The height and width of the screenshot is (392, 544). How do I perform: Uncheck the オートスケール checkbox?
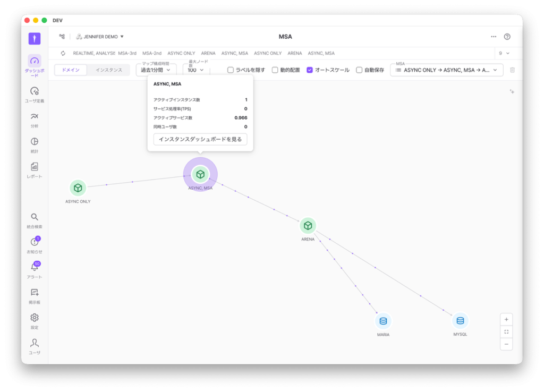[310, 70]
